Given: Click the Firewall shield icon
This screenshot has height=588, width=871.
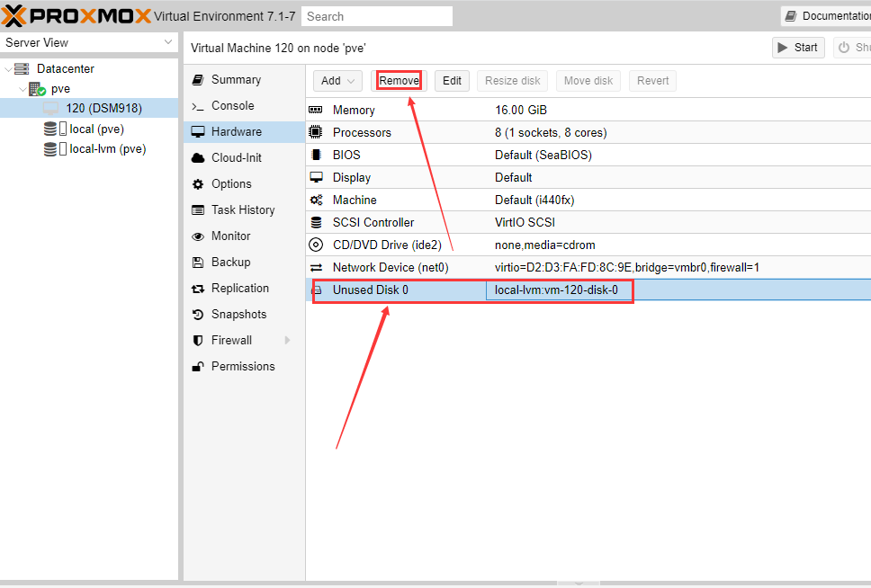Looking at the screenshot, I should point(198,341).
